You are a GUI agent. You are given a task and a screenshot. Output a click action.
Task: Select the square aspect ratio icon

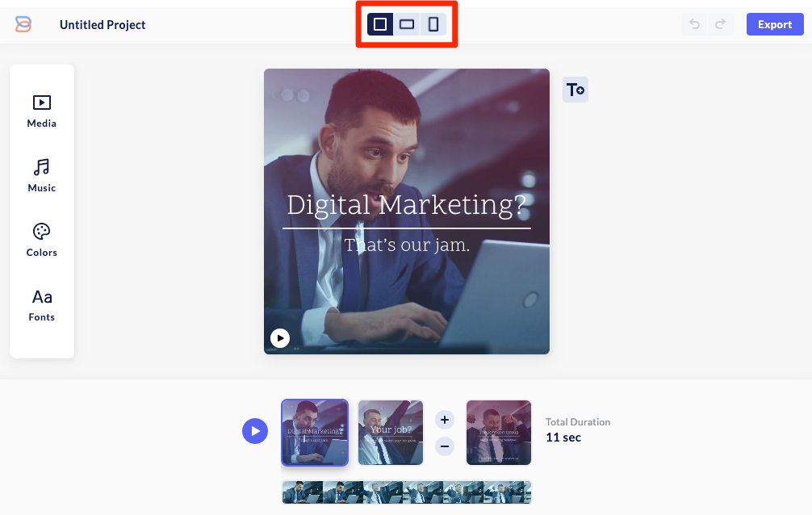(380, 24)
